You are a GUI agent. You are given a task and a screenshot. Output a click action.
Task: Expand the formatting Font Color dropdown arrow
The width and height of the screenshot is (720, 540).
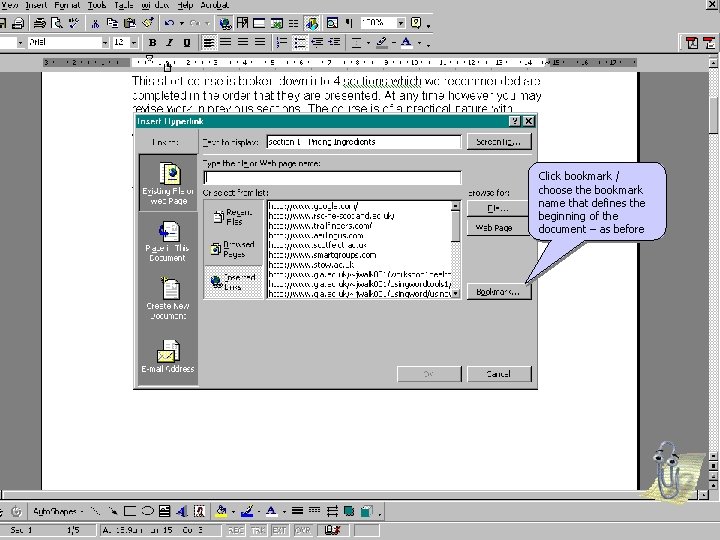pos(419,43)
